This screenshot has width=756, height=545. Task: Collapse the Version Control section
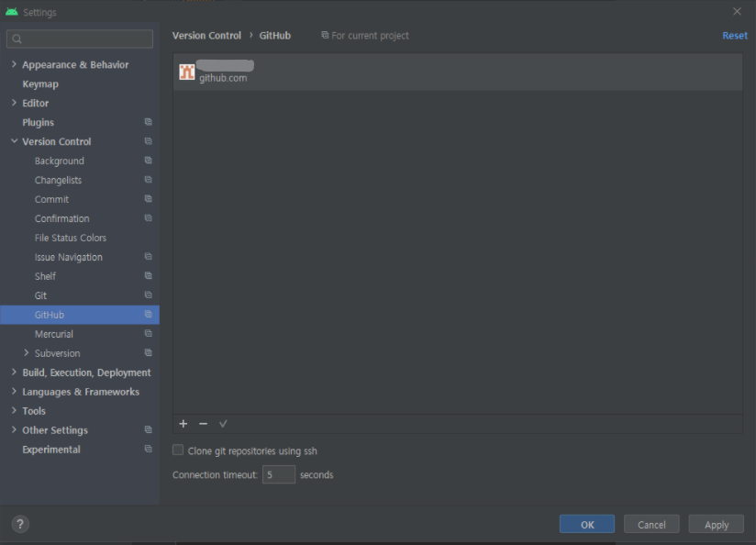[x=13, y=141]
